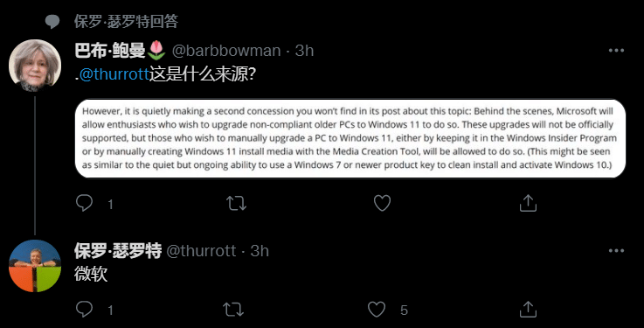Click the 保罗·瑟罗特回答 reply header

(x=126, y=21)
